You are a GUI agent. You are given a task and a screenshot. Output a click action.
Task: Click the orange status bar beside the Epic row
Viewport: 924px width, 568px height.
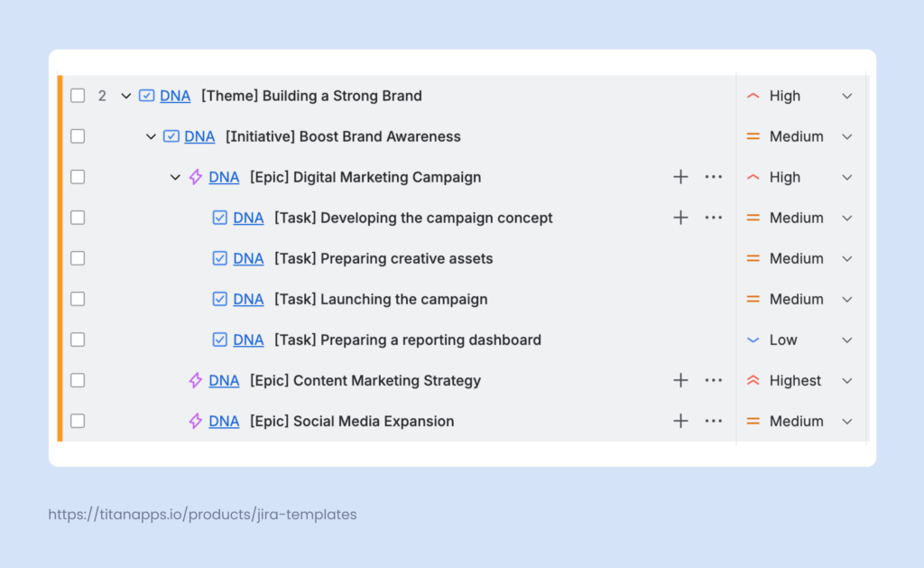pyautogui.click(x=60, y=177)
